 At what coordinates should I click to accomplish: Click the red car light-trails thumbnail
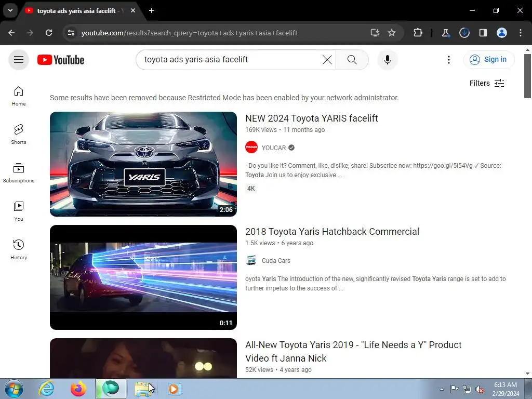[143, 277]
